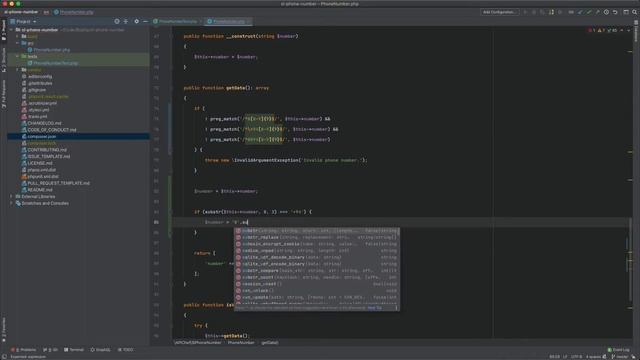Expand External Libraries node
Viewport: 640px width, 360px height.
click(11, 196)
